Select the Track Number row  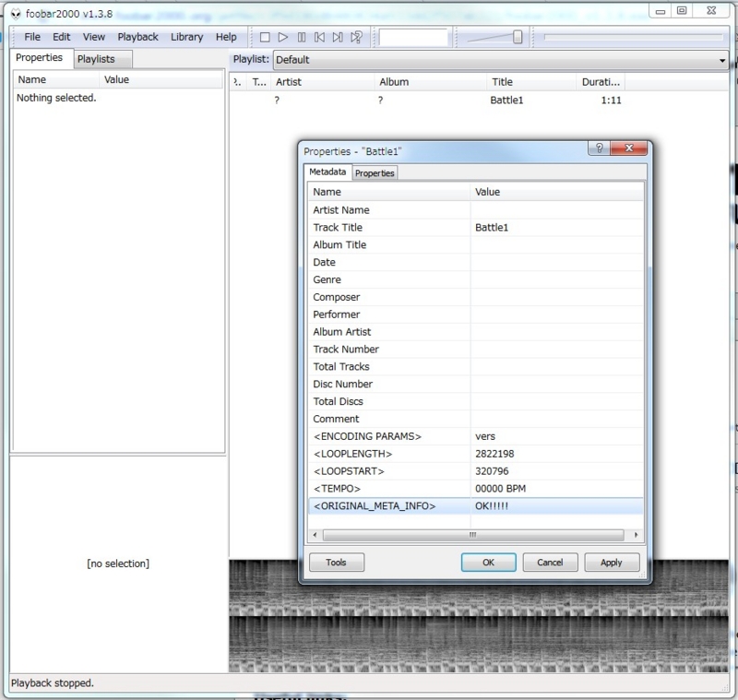tap(476, 350)
